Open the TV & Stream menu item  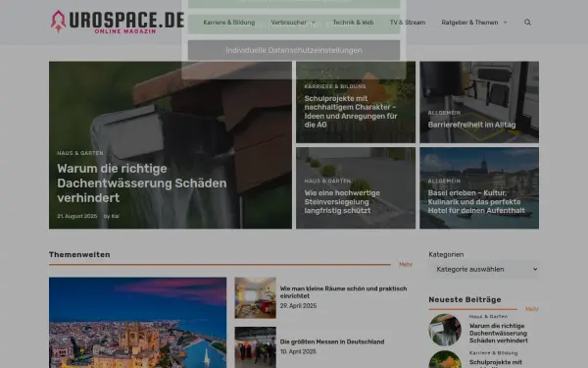tap(408, 23)
